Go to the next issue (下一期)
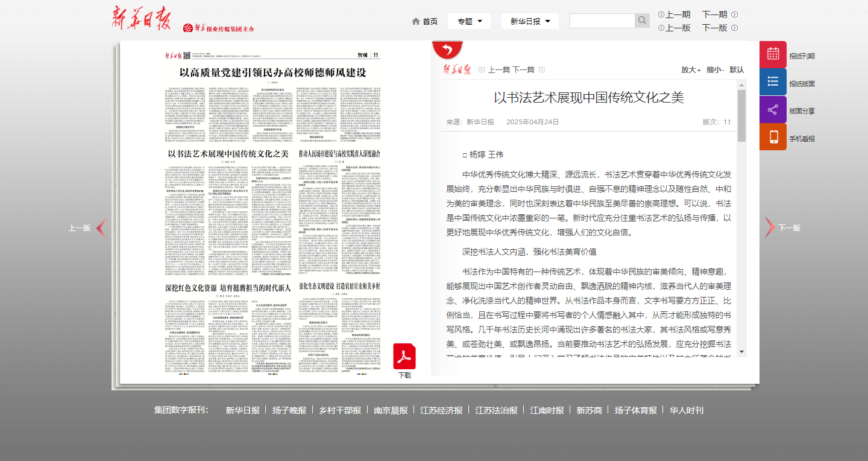 point(719,14)
